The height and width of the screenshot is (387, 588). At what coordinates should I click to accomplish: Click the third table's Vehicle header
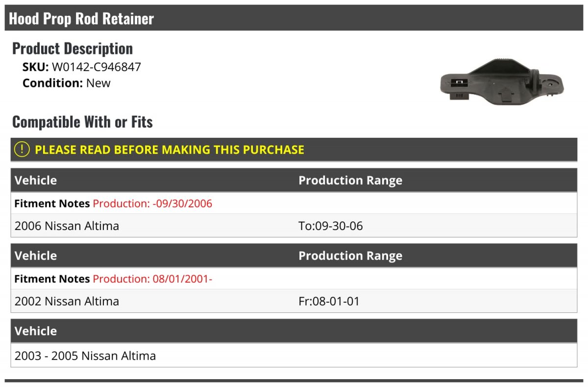36,331
